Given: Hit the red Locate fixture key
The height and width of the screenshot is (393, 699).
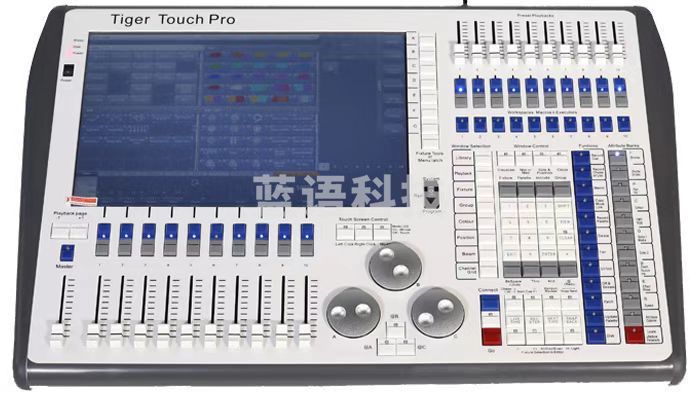Looking at the screenshot, I should pos(634,334).
